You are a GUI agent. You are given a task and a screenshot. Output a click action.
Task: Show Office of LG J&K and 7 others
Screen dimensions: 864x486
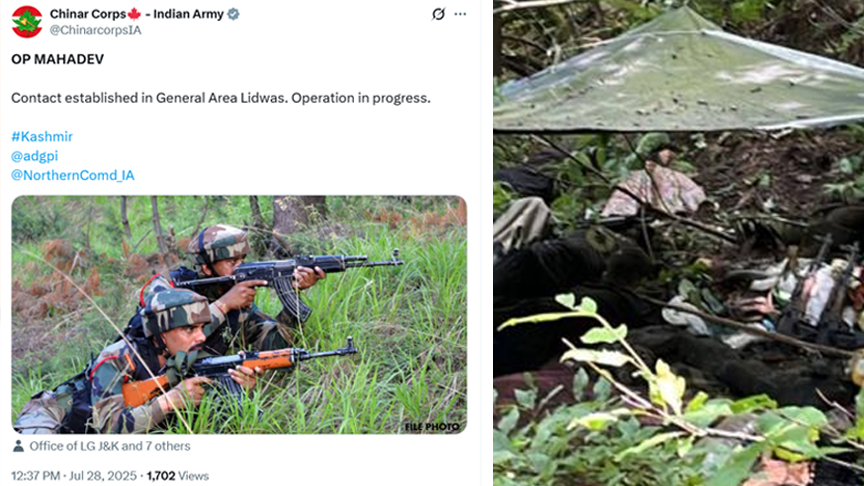[110, 446]
